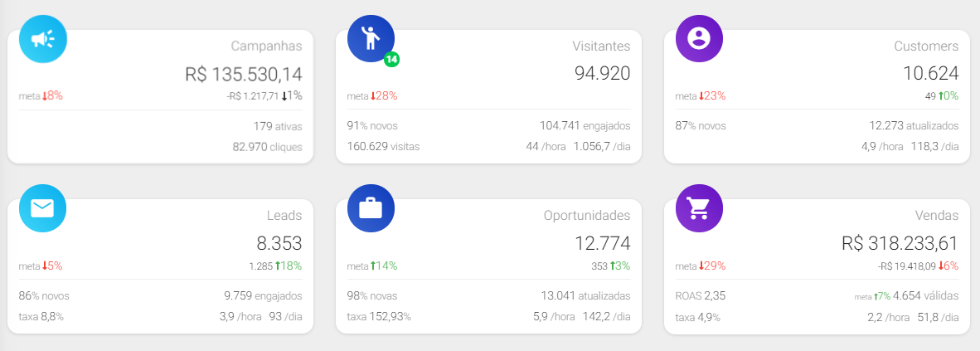The image size is (980, 351).
Task: Open the Vendas card title
Action: (936, 215)
